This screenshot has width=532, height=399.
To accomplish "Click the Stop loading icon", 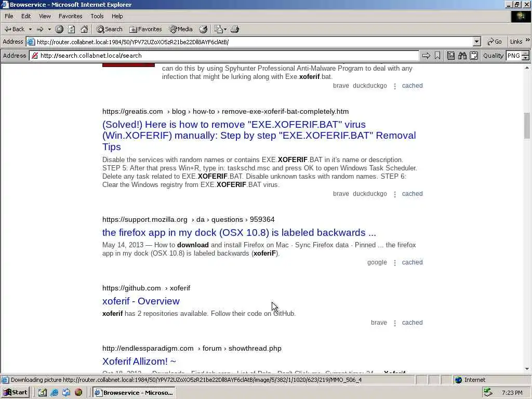I will point(59,29).
